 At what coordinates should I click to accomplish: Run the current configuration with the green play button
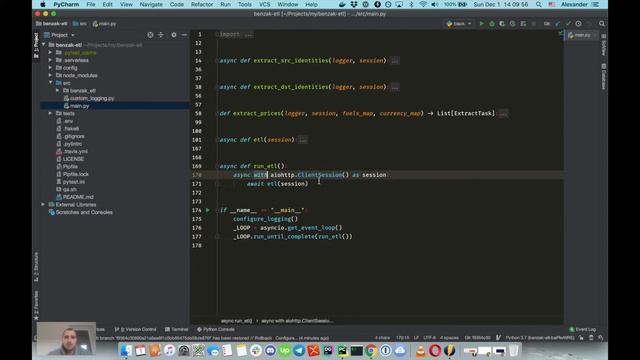(482, 24)
